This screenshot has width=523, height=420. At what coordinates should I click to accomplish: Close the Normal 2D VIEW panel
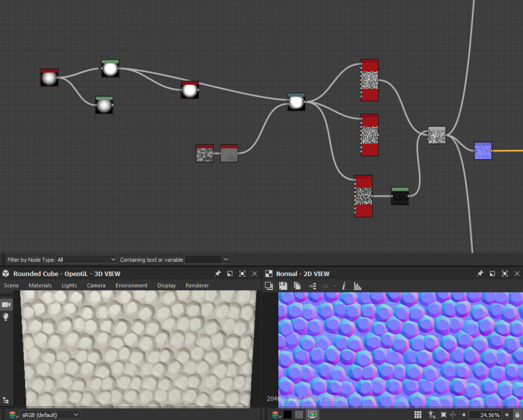coord(517,274)
